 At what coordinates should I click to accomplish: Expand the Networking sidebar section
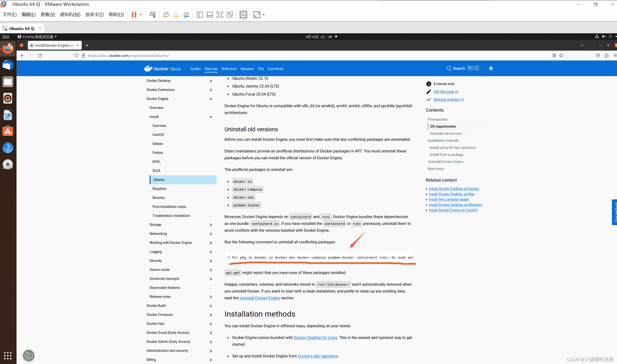(211, 234)
